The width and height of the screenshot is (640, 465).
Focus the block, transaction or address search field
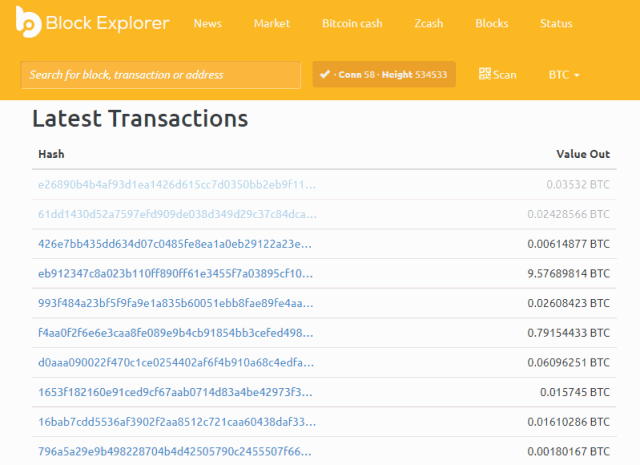[x=160, y=75]
